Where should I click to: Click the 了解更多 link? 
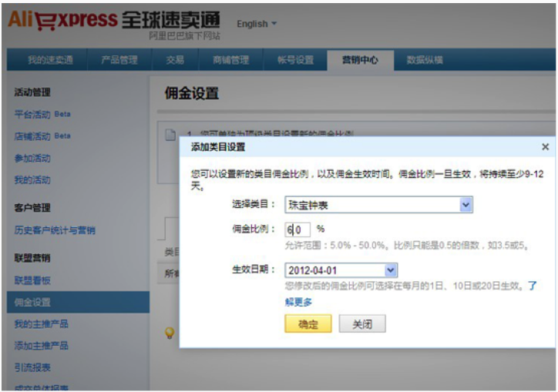[298, 302]
